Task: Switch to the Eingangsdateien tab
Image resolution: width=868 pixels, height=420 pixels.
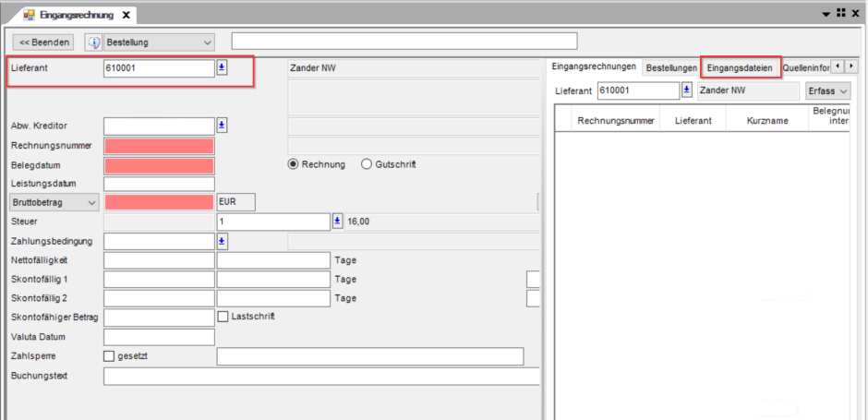Action: pyautogui.click(x=741, y=68)
